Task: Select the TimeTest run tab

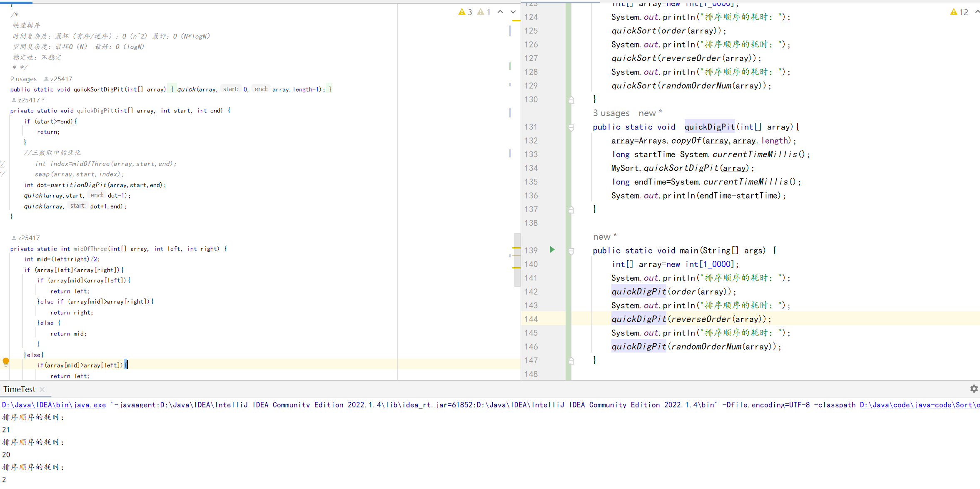Action: point(19,390)
